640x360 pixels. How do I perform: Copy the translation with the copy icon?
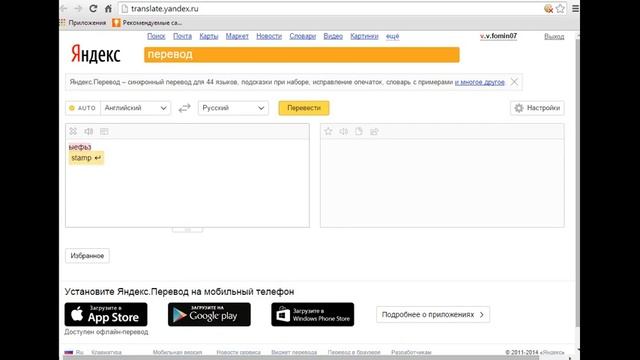(359, 131)
